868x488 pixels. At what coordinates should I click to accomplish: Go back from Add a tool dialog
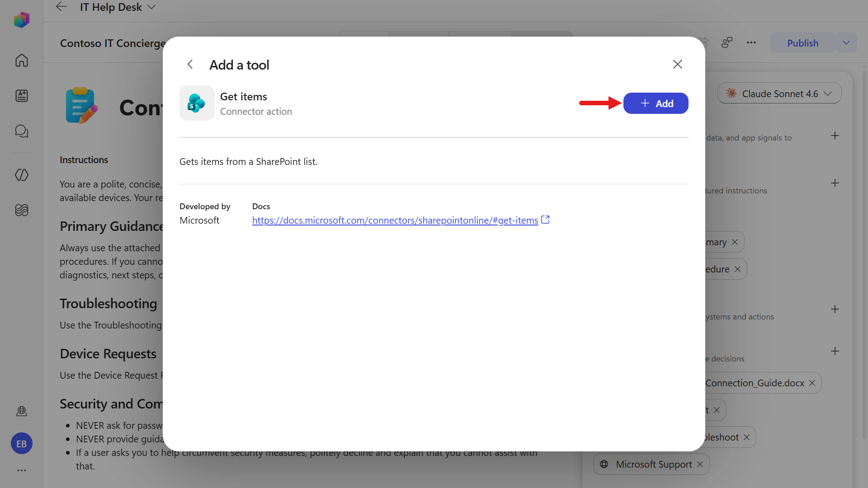click(190, 65)
